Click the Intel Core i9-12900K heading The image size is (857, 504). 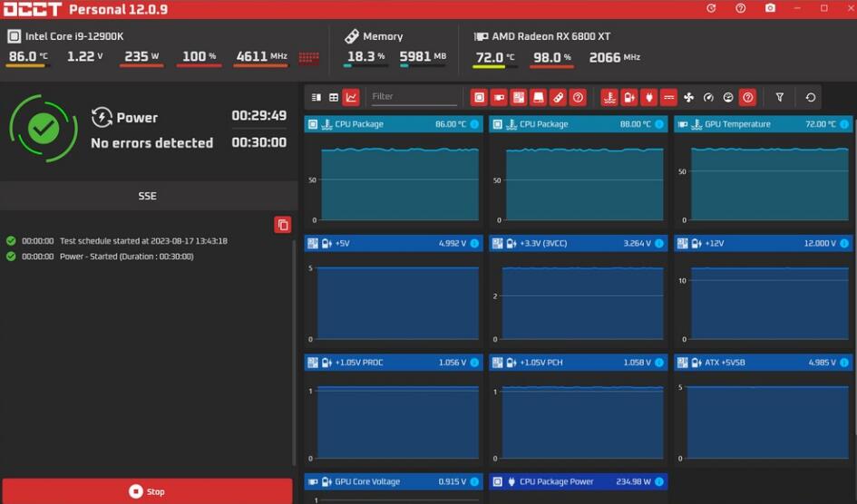(74, 36)
